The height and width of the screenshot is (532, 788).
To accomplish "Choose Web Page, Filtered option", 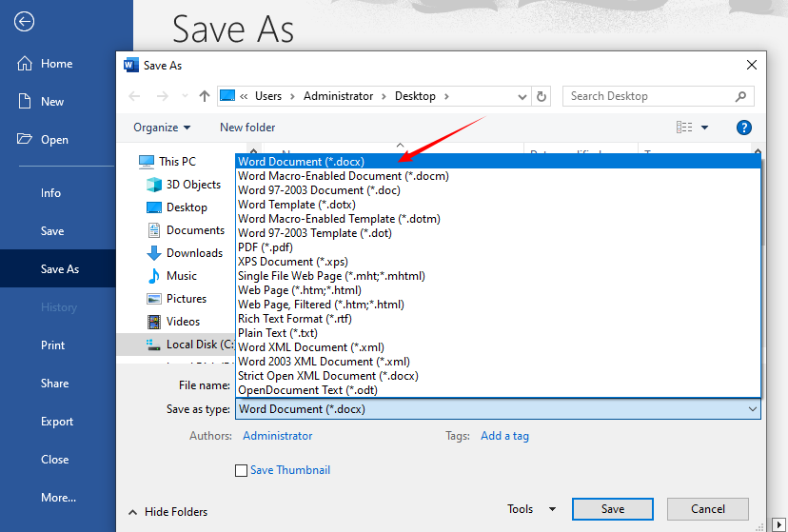I will (498, 305).
